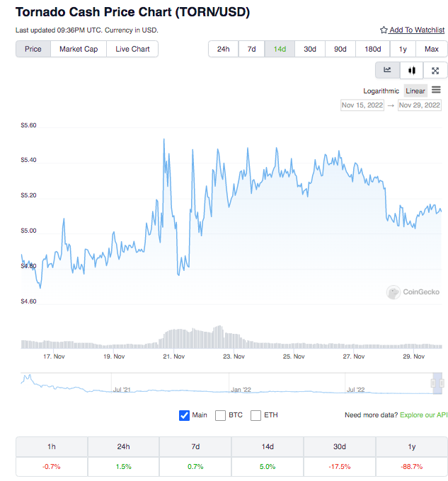Click the $5.60 y-axis label
The width and height of the screenshot is (448, 481).
coord(28,125)
